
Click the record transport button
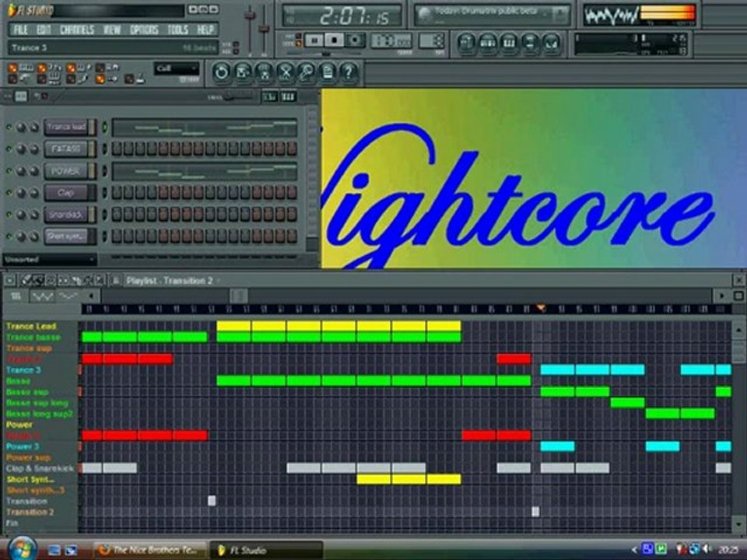coord(354,41)
